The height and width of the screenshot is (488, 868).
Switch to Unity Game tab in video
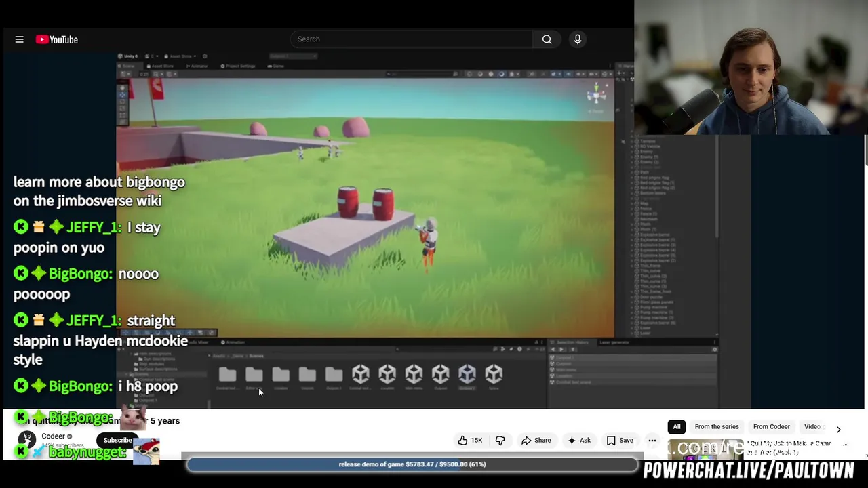coord(275,66)
